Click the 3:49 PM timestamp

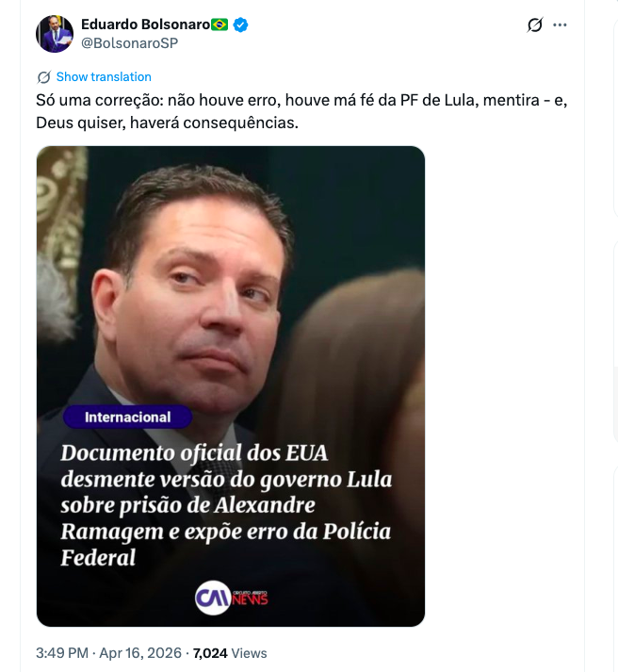[62, 652]
